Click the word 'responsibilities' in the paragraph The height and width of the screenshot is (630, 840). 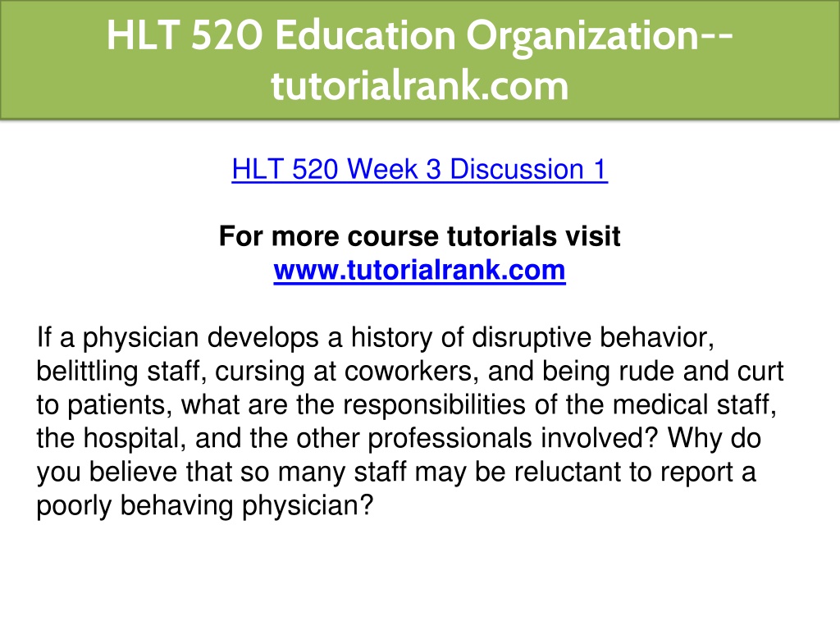(435, 404)
